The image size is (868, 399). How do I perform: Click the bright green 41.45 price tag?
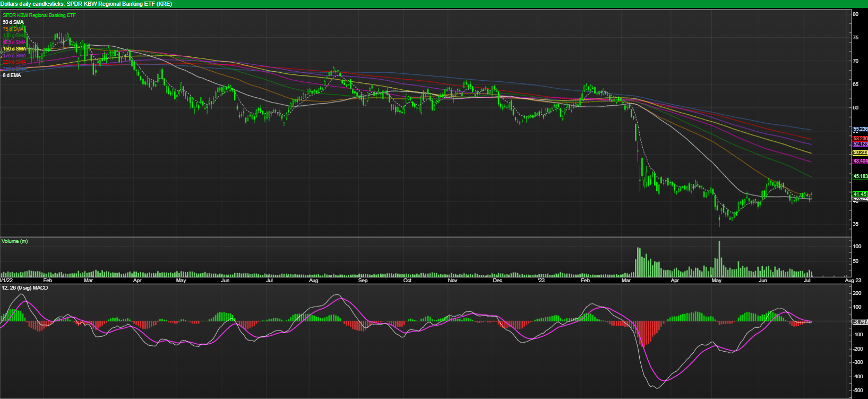click(x=860, y=194)
